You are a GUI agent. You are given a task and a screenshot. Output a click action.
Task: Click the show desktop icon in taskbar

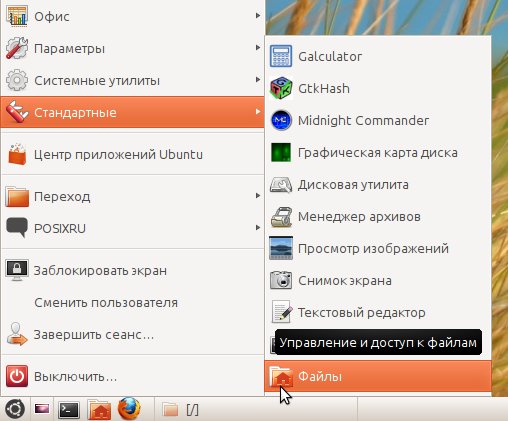point(42,409)
